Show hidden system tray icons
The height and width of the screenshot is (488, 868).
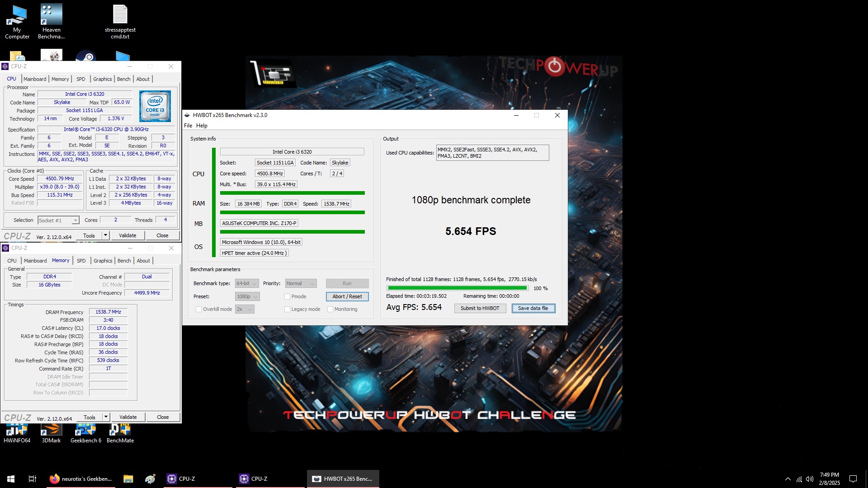(x=788, y=479)
